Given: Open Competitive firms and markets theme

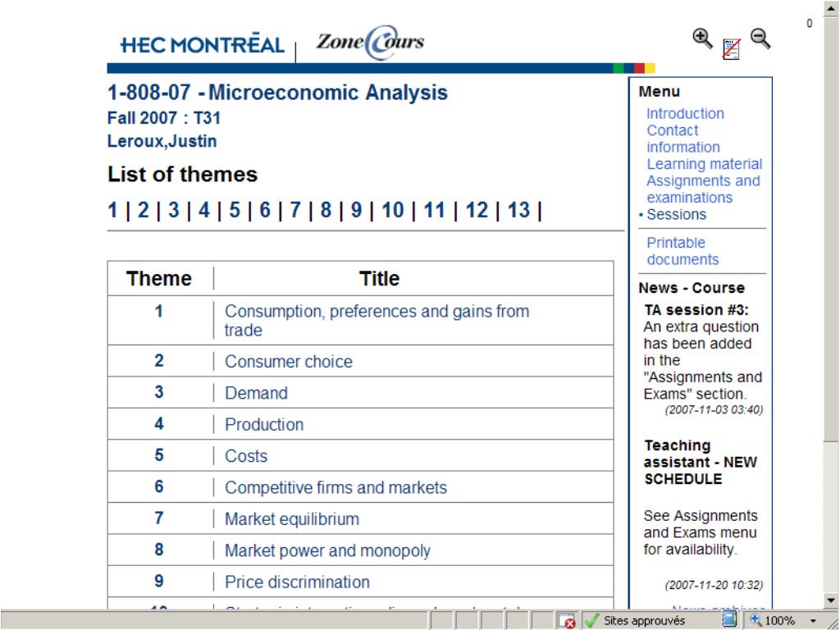Looking at the screenshot, I should [x=336, y=487].
